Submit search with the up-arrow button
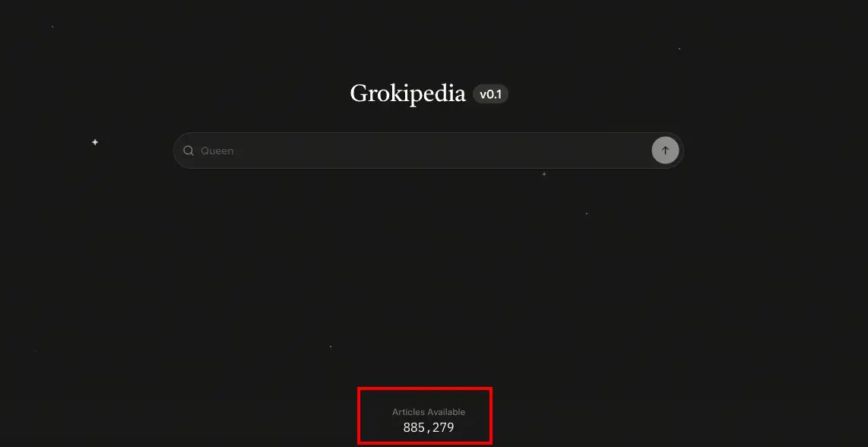The height and width of the screenshot is (447, 868). (x=665, y=150)
